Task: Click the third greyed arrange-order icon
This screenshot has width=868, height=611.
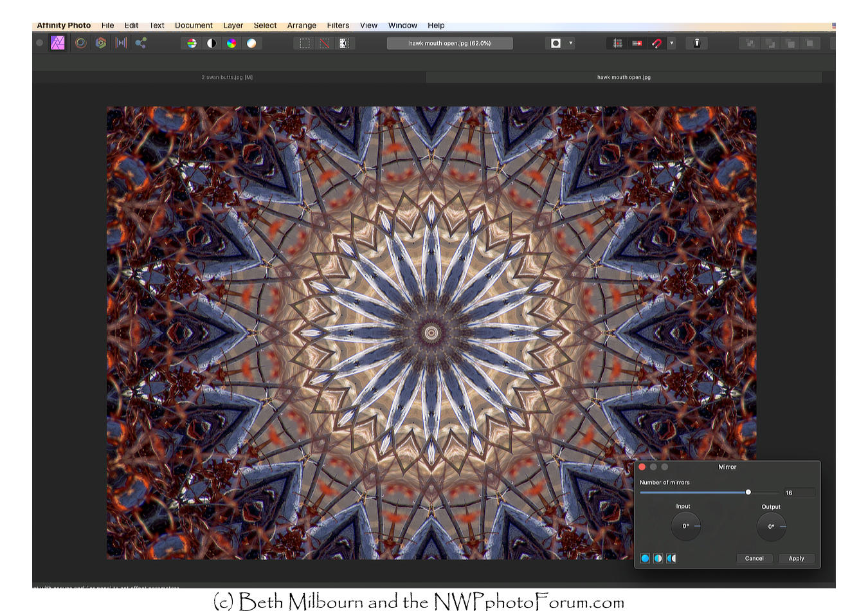Action: pyautogui.click(x=790, y=43)
